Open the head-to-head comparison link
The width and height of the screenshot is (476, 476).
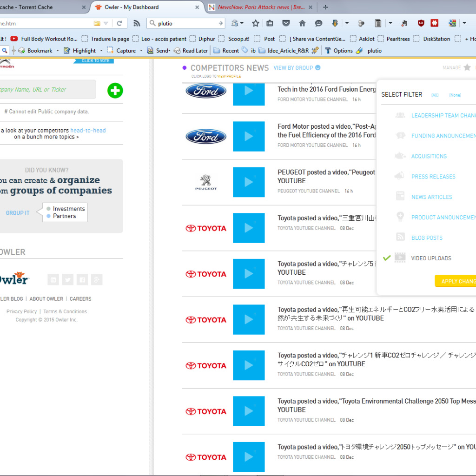(88, 130)
